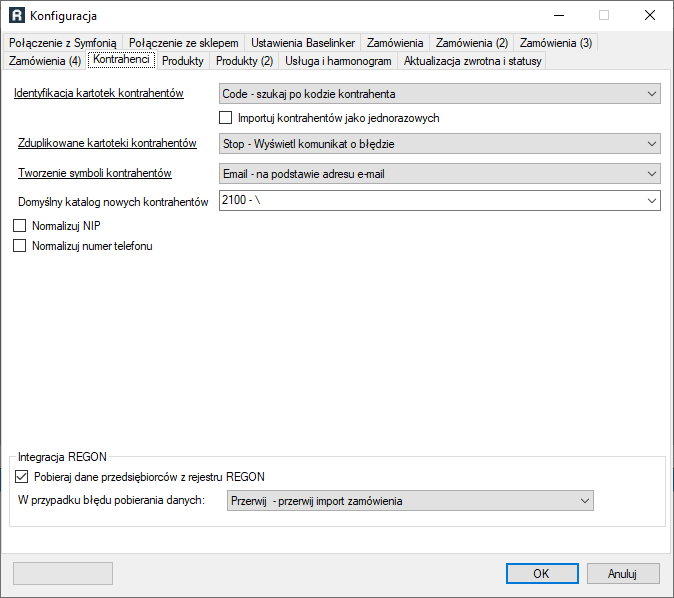Minimize the Konfiguracja window
674x598 pixels.
(559, 15)
